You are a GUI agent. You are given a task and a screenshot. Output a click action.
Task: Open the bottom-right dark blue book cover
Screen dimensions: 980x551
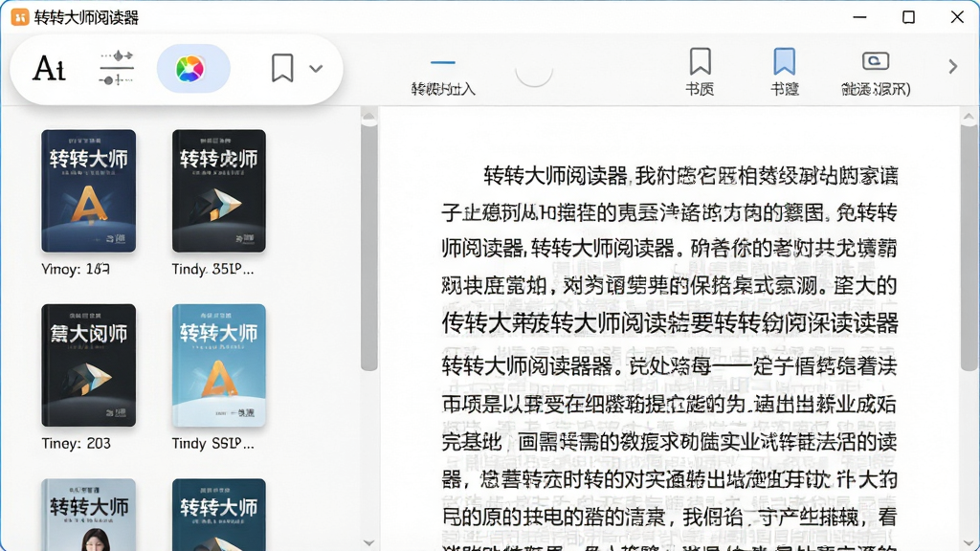[219, 514]
